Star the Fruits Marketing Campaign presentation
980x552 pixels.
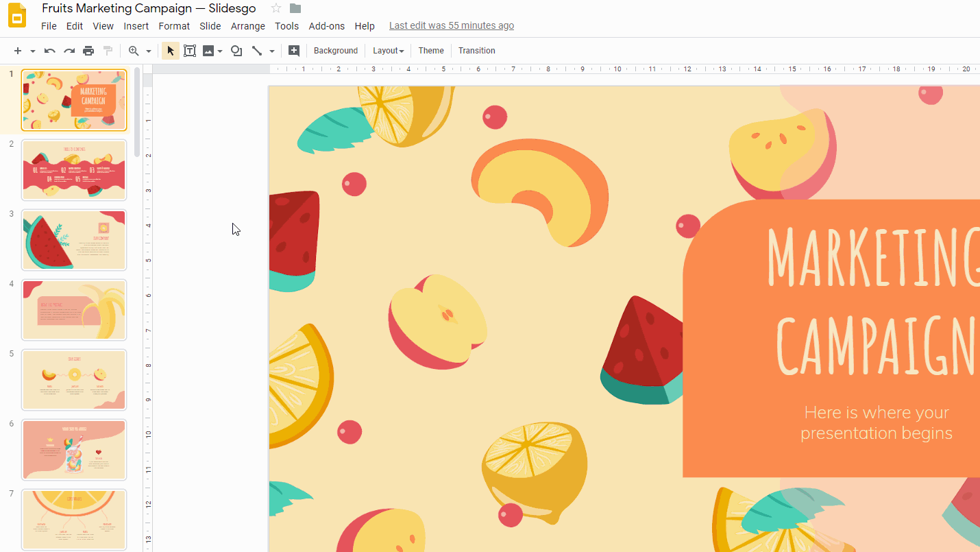coord(275,8)
